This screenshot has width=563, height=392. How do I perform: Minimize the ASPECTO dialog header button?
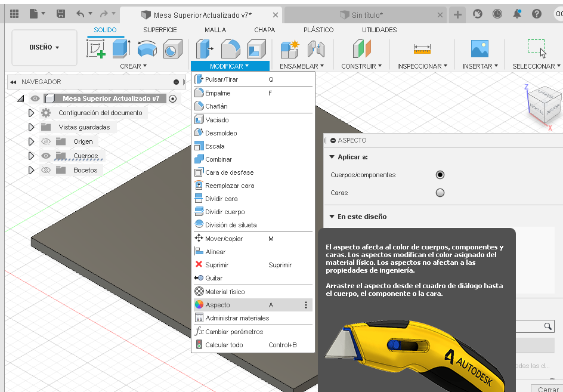tap(333, 140)
